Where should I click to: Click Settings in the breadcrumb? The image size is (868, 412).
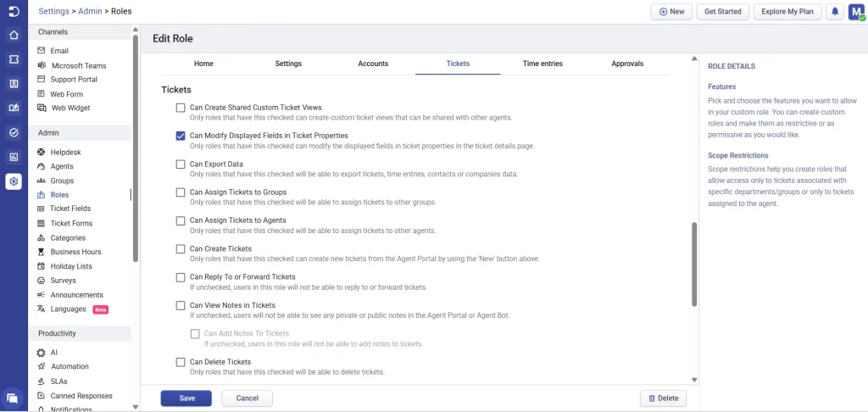coord(53,11)
